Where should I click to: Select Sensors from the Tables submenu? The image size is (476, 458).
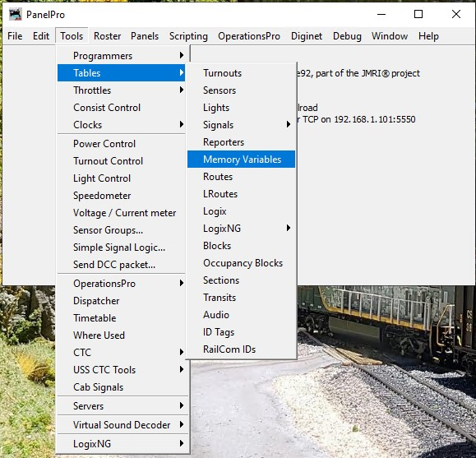241,90
